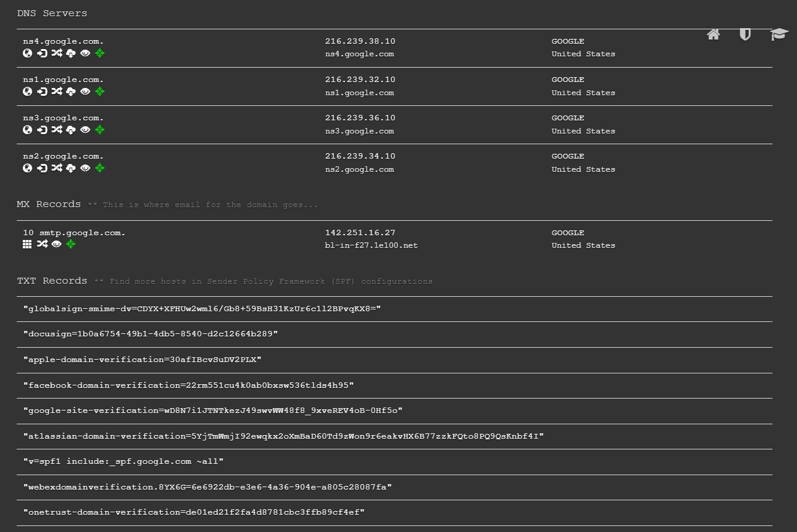This screenshot has height=532, width=797.
Task: Click the sign-in arrow icon under ns1.google.com
Action: [42, 92]
